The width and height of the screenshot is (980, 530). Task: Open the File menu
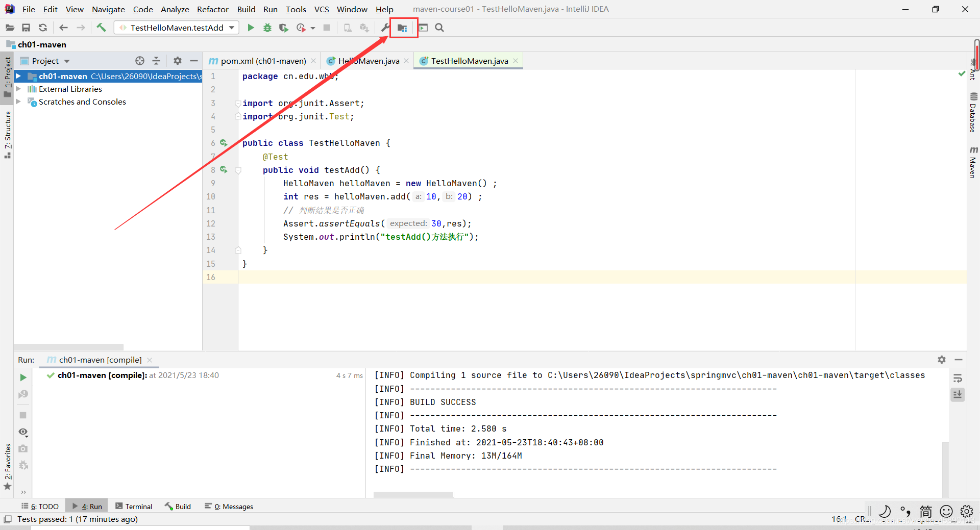(29, 9)
